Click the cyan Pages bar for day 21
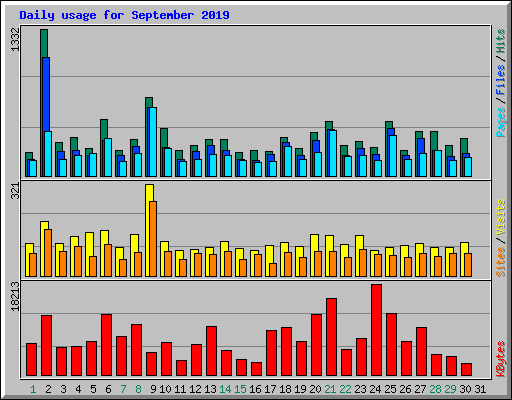 click(x=333, y=153)
